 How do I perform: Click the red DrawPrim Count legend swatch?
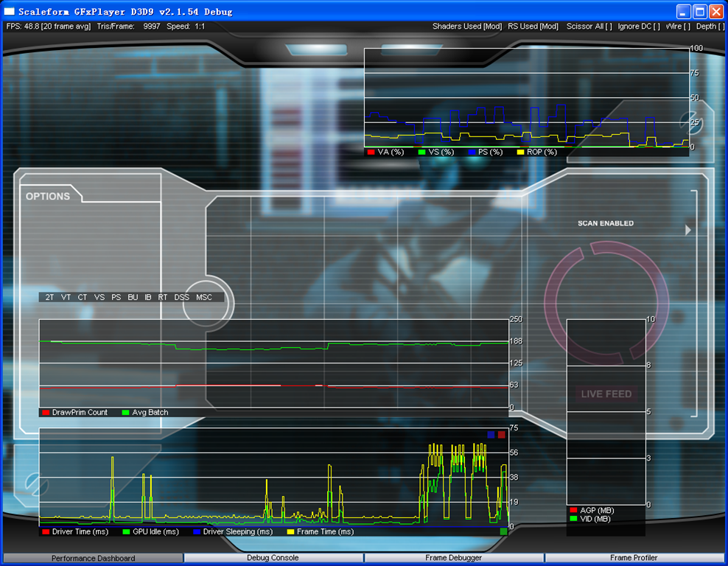click(x=46, y=412)
